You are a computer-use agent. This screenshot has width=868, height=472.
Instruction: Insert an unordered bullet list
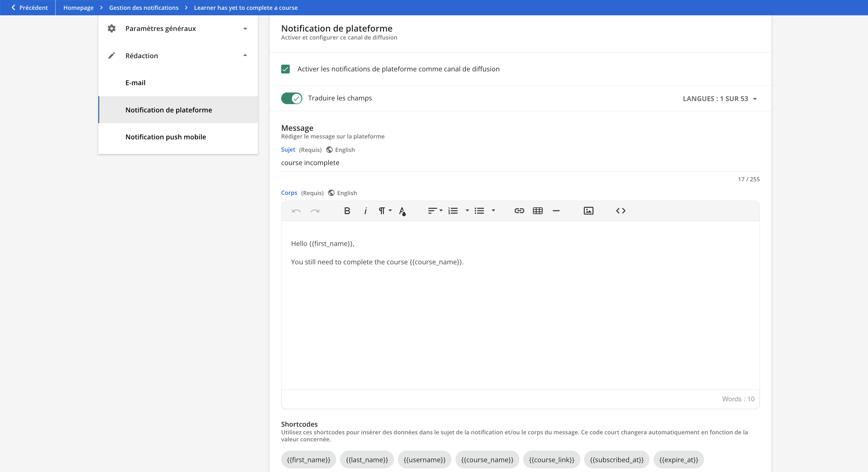tap(479, 211)
